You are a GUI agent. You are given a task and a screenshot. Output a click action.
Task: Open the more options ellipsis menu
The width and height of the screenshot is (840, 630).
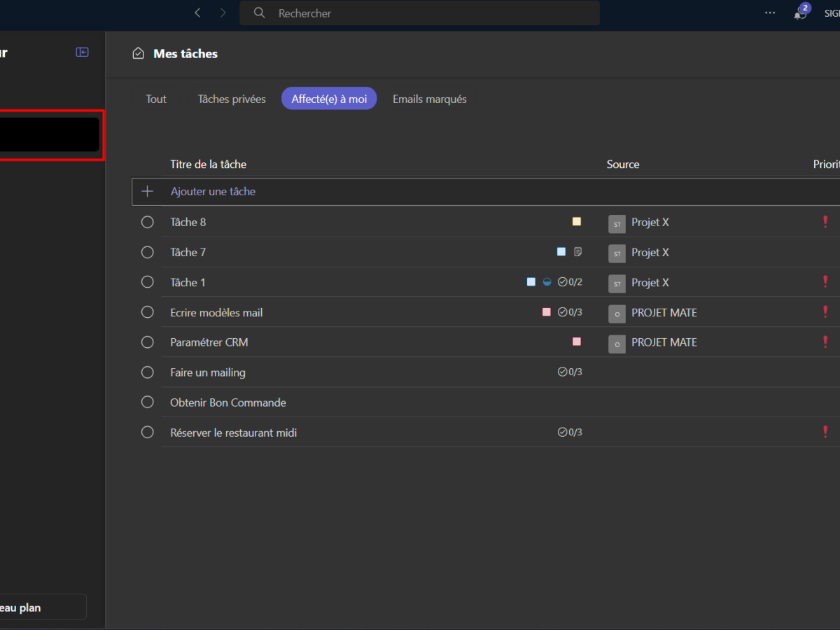(x=770, y=13)
